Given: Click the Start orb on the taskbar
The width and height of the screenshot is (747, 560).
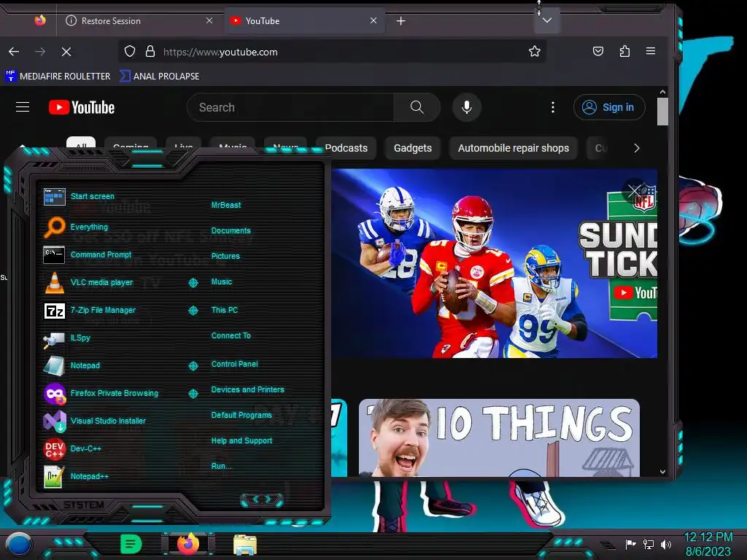Looking at the screenshot, I should (18, 544).
